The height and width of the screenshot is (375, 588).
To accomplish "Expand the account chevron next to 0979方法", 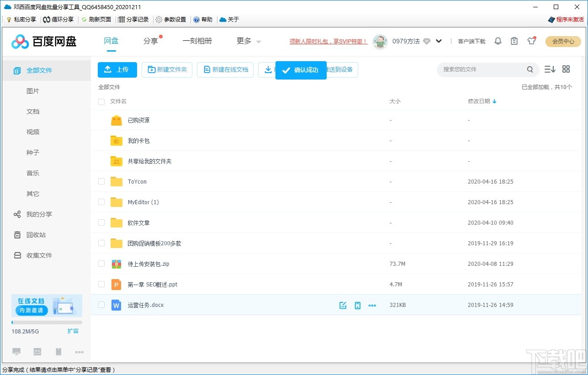I will 439,41.
